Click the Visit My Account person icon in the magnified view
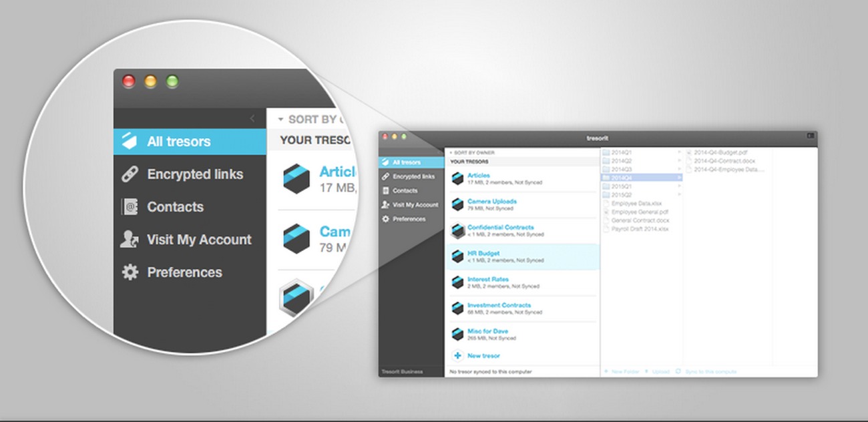868x422 pixels. (130, 240)
